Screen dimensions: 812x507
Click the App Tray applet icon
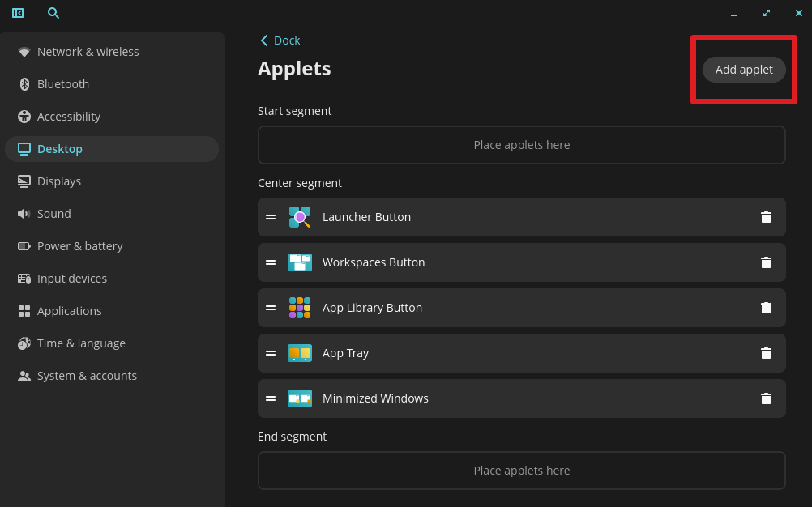(299, 353)
